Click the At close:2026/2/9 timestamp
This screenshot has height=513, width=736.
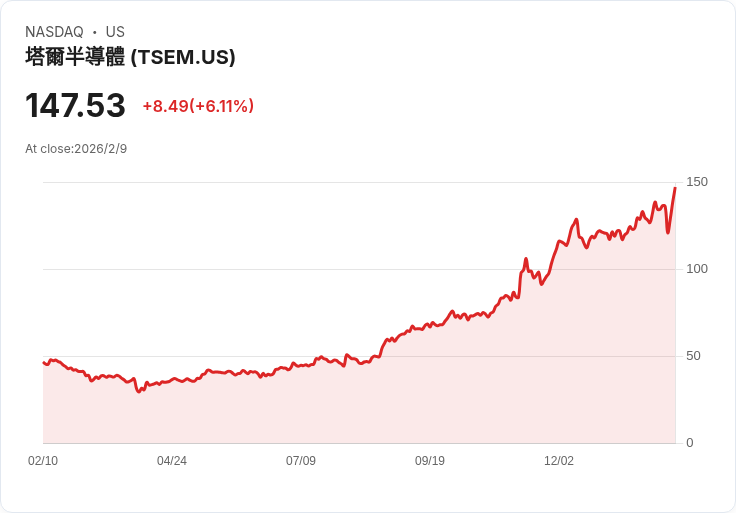pos(76,149)
